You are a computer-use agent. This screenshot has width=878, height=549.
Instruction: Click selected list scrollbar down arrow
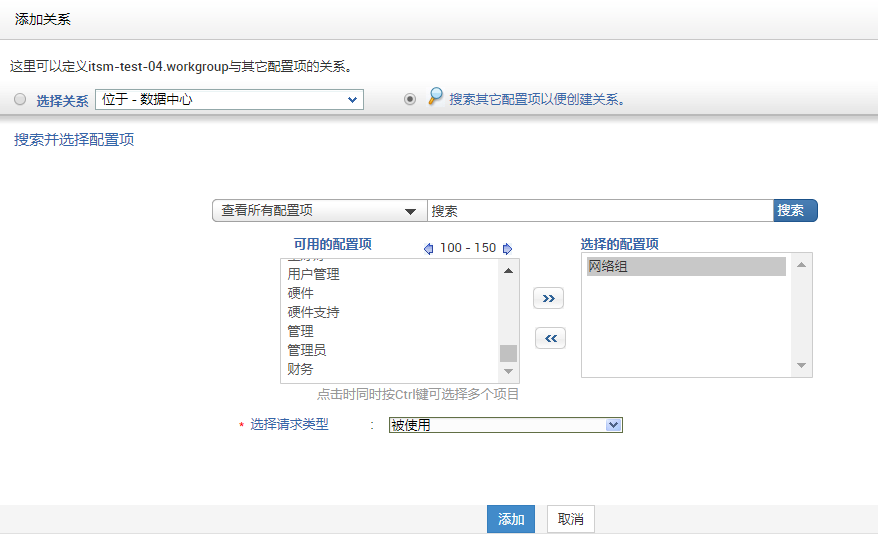pos(801,365)
